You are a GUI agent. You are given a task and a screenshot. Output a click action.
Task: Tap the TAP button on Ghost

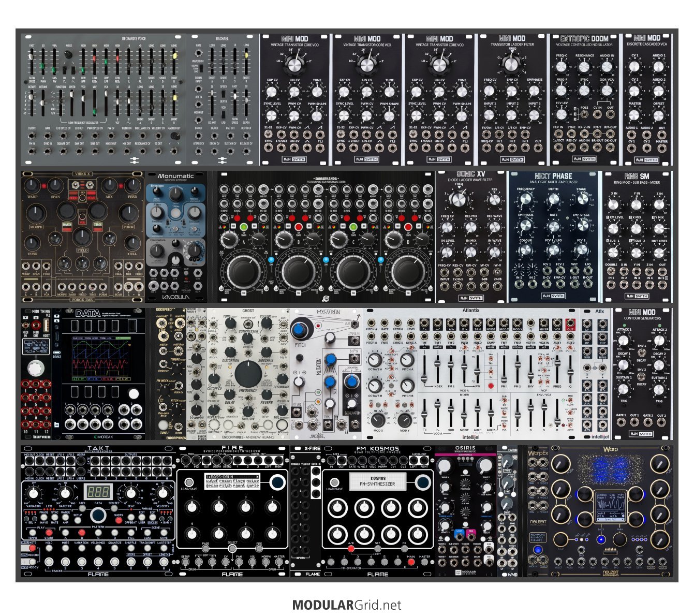pyautogui.click(x=228, y=424)
